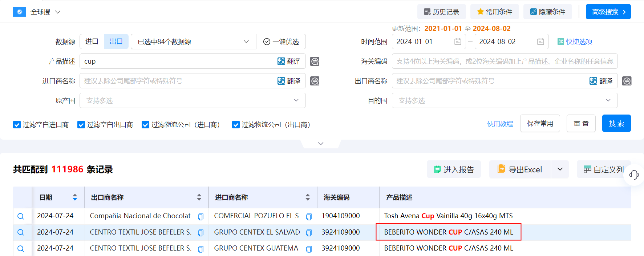Open customer service headset icon

(x=634, y=175)
